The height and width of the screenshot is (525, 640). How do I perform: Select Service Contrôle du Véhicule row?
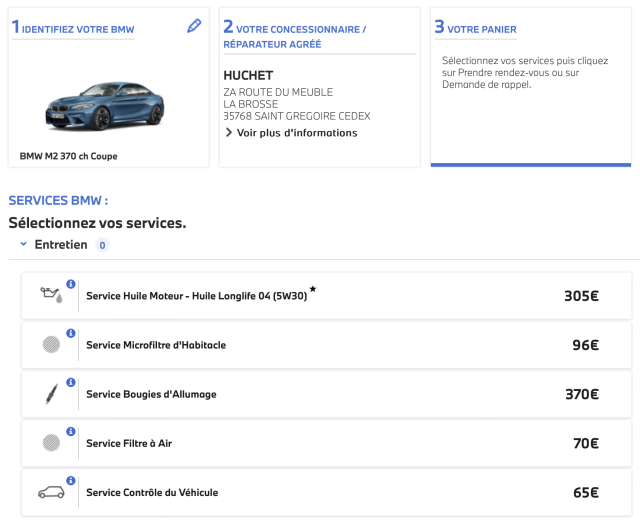(x=327, y=492)
